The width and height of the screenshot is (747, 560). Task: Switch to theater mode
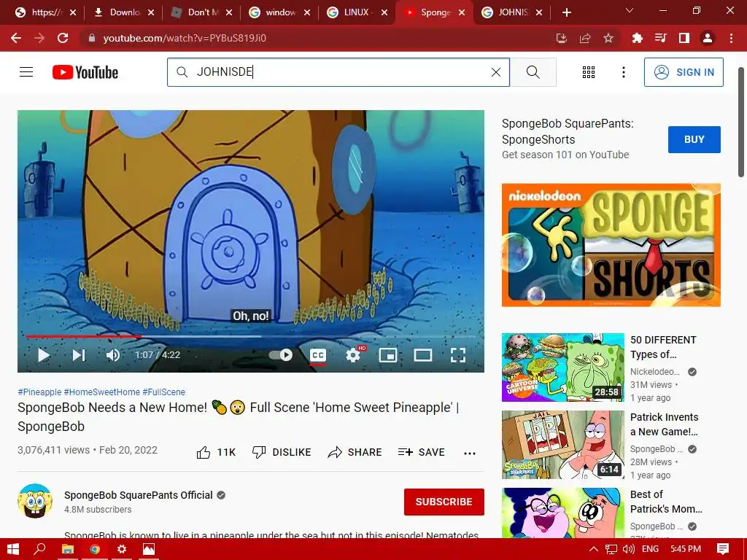click(422, 355)
